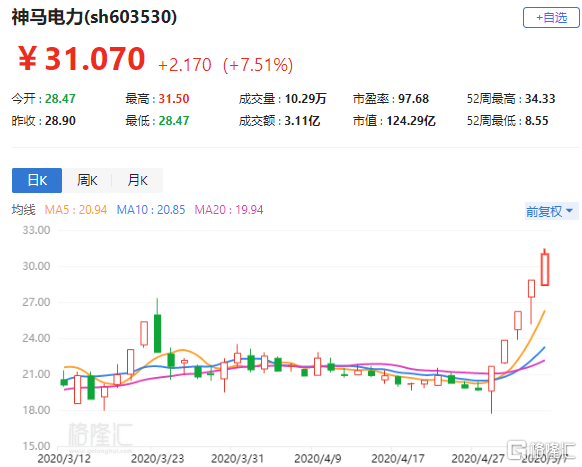Click the MA10 : 20.85 indicator label
Image resolution: width=582 pixels, height=467 pixels.
151,210
